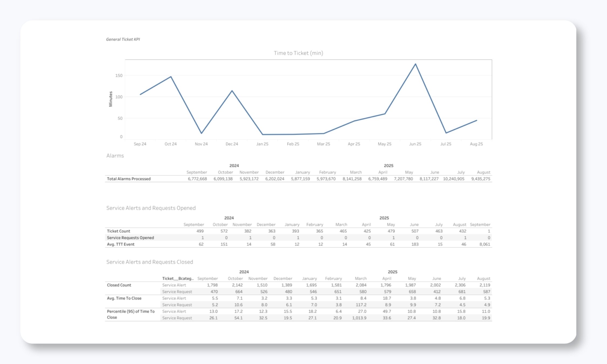The width and height of the screenshot is (607, 364).
Task: Click the Service Requests Opened row label
Action: coord(130,238)
